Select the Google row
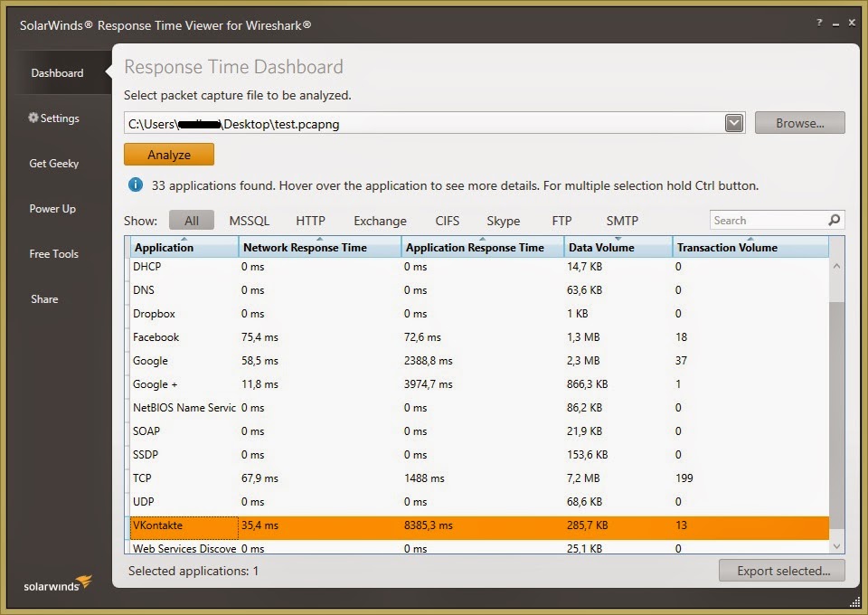The image size is (868, 615). click(x=479, y=361)
